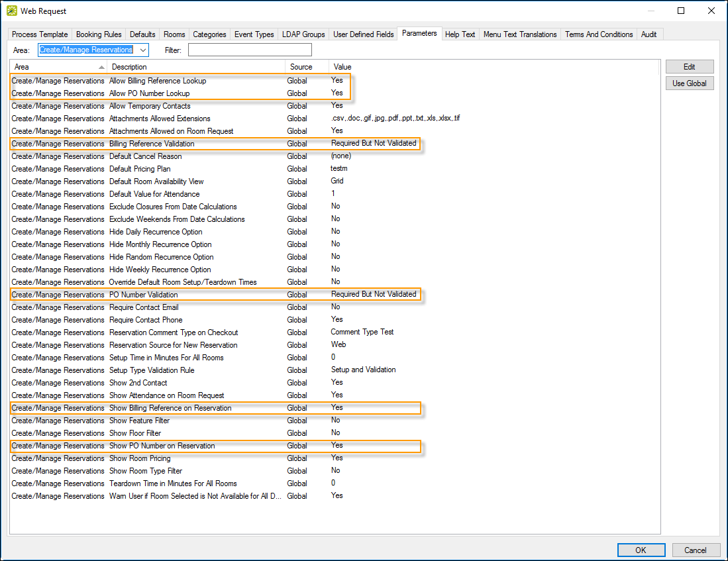Select the Allow Billing Reference Lookup row
Viewport: 728px width, 561px height.
click(x=158, y=81)
